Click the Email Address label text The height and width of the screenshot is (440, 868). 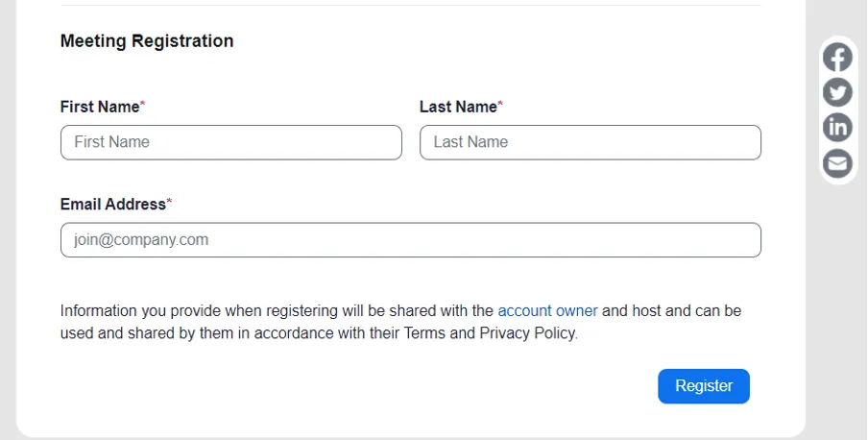[112, 205]
